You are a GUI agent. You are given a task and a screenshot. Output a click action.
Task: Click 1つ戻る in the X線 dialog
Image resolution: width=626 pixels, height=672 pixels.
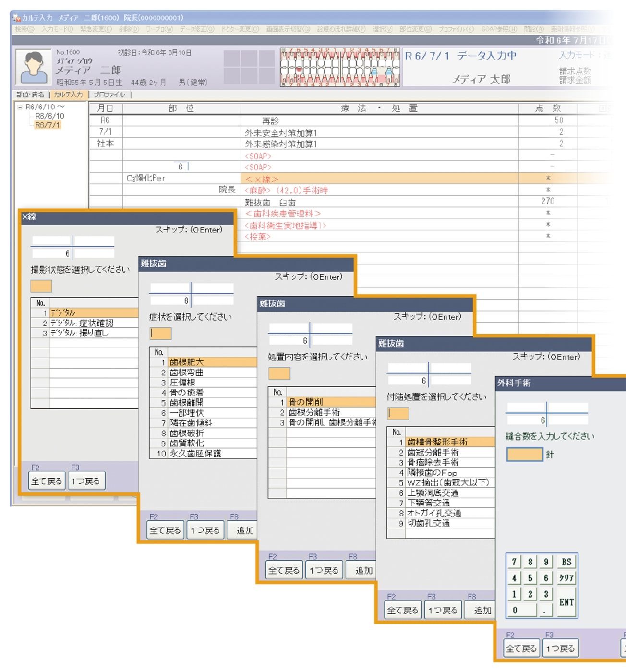coord(85,481)
